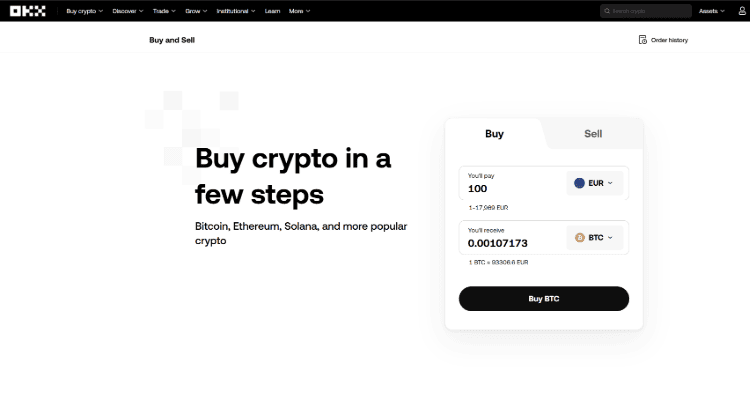Expand the More menu

(x=299, y=11)
